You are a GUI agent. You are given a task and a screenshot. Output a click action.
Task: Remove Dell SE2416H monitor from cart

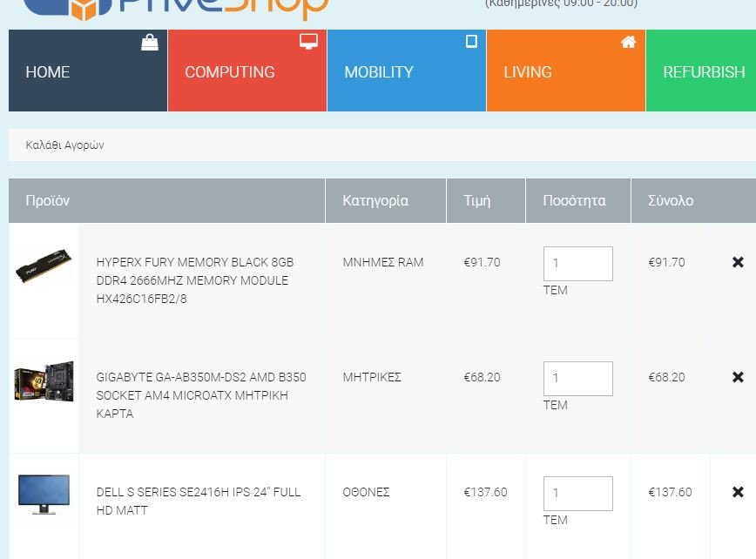[738, 492]
